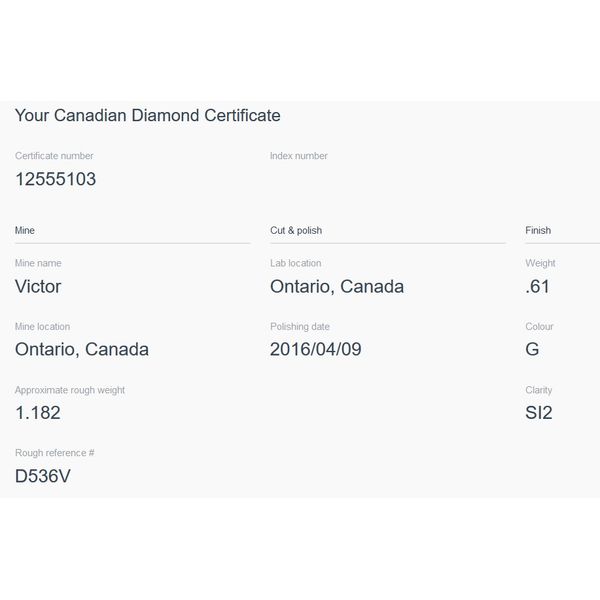Select the colour grade G
600x600 pixels.
click(x=532, y=349)
